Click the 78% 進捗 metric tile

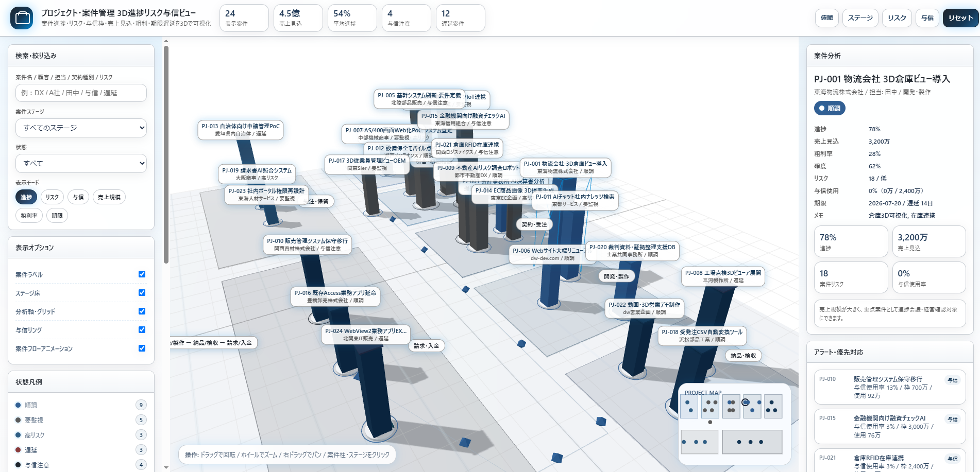point(851,241)
